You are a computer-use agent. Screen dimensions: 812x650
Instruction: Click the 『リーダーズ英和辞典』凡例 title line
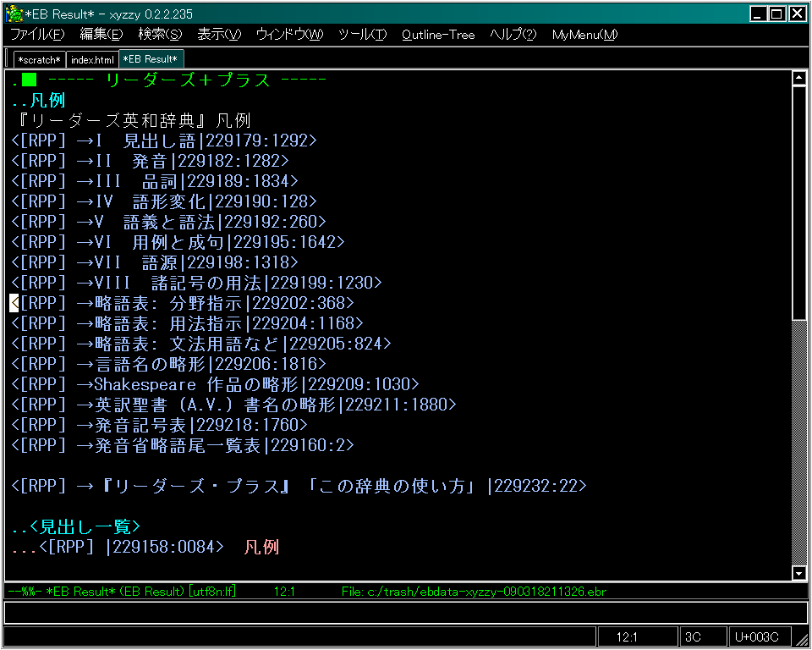(x=135, y=120)
